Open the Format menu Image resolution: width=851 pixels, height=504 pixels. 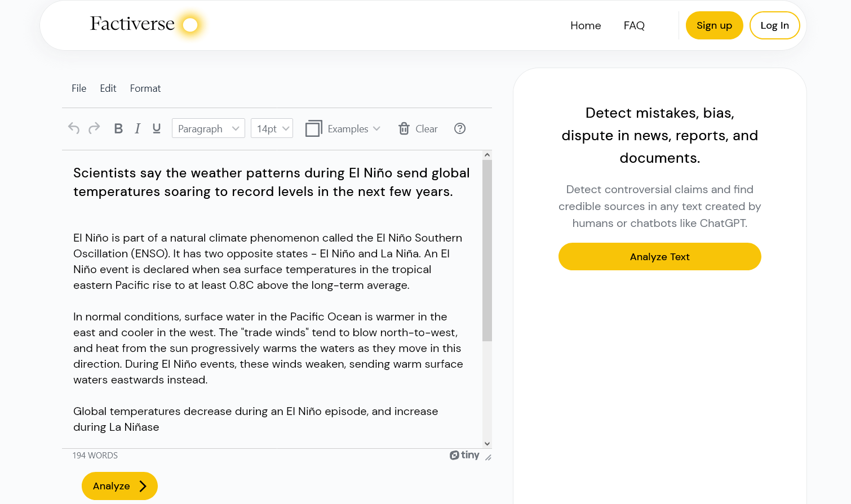click(x=145, y=88)
